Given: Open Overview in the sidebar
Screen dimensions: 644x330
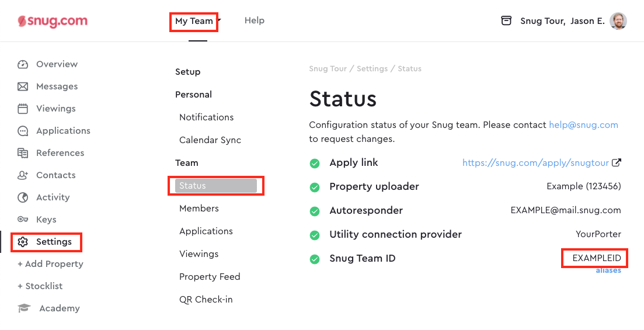Looking at the screenshot, I should click(57, 64).
